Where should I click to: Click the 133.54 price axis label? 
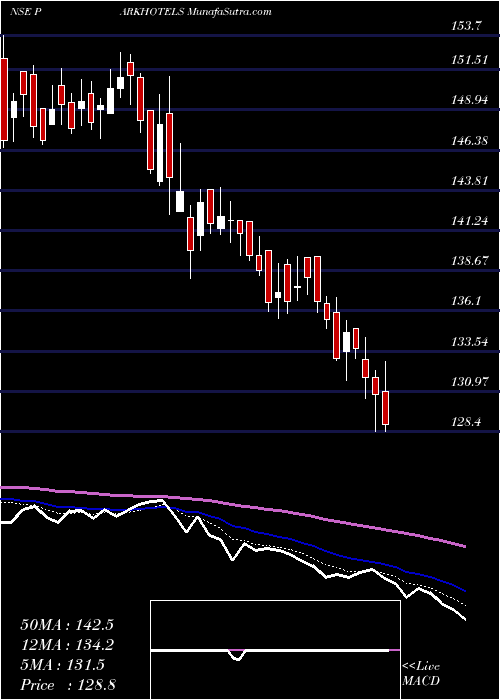468,342
